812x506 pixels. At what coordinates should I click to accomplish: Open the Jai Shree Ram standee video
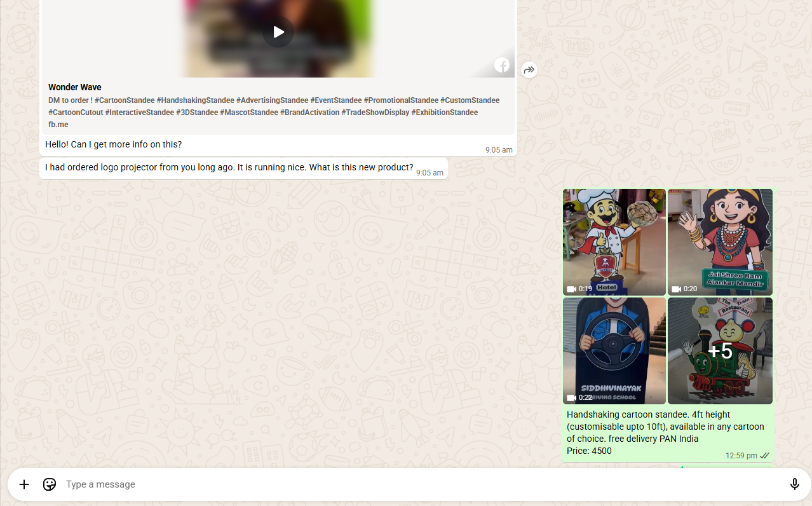720,242
